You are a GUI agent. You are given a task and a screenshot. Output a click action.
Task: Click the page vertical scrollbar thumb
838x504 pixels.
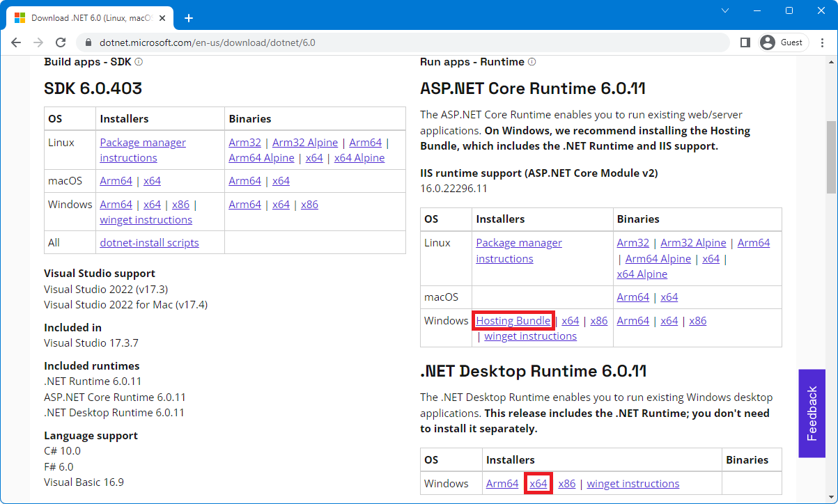click(x=831, y=157)
